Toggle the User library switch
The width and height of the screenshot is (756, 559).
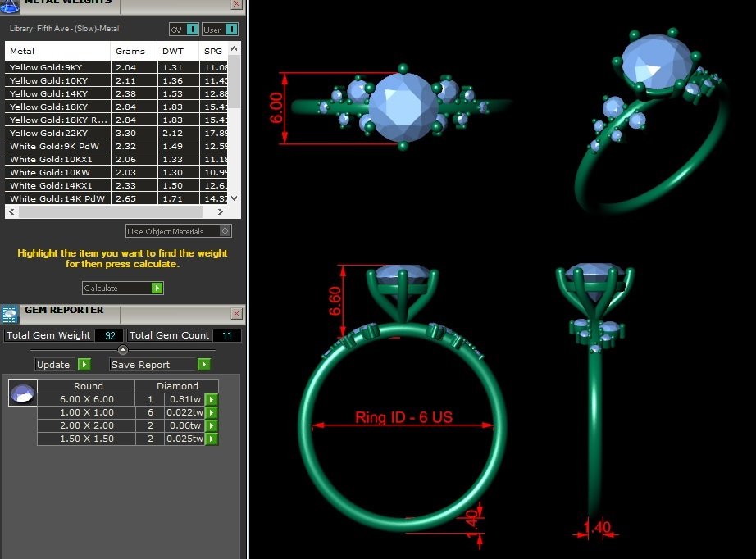tap(232, 30)
